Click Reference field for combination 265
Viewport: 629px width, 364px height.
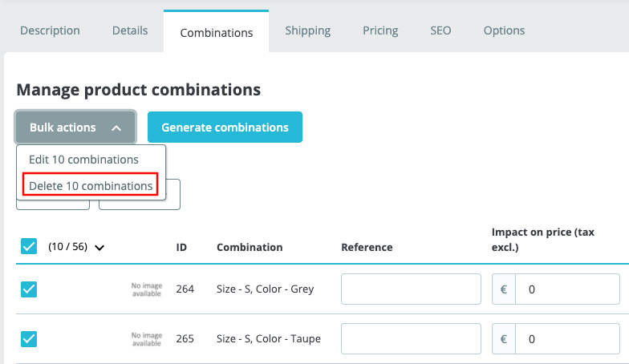coord(411,339)
